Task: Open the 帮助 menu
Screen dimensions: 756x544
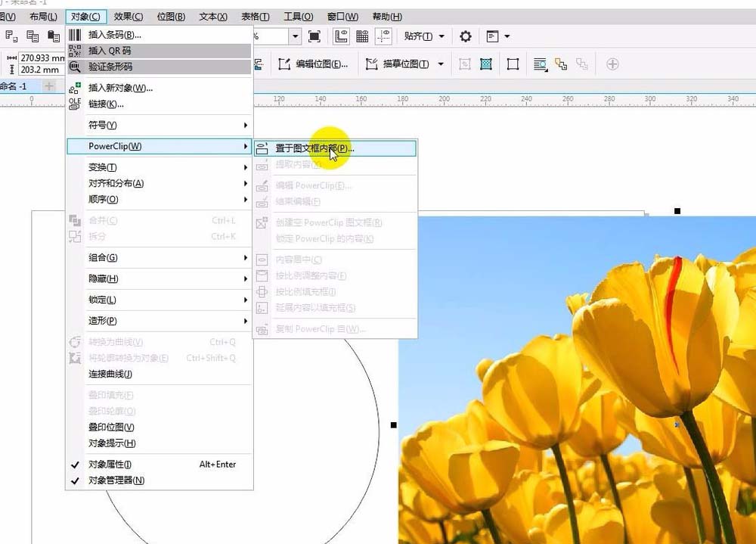Action: 387,17
